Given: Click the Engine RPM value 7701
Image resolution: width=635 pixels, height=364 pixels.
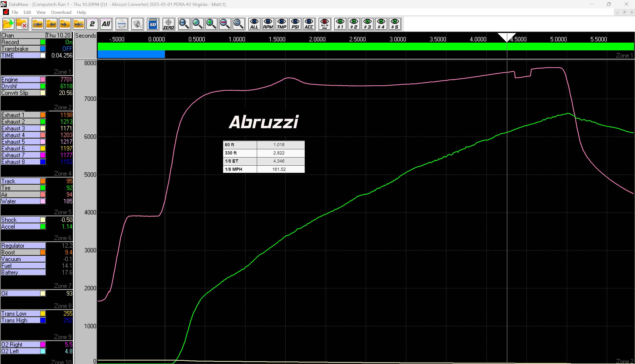Looking at the screenshot, I should [x=66, y=80].
